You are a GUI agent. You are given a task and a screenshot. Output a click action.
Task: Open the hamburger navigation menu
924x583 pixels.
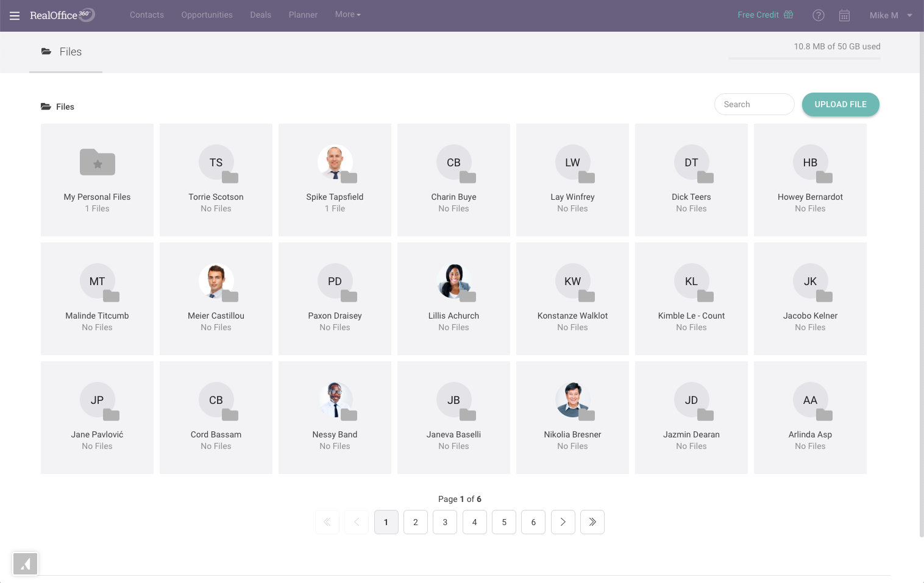pos(14,15)
